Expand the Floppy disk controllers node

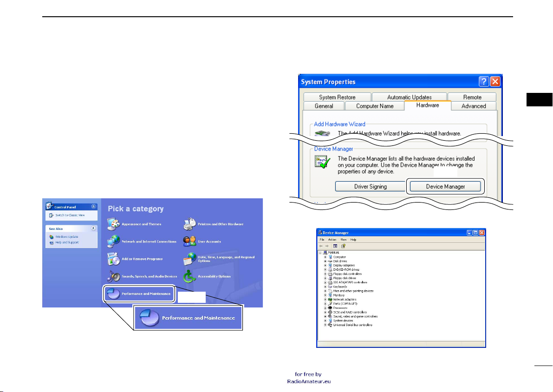(x=325, y=274)
